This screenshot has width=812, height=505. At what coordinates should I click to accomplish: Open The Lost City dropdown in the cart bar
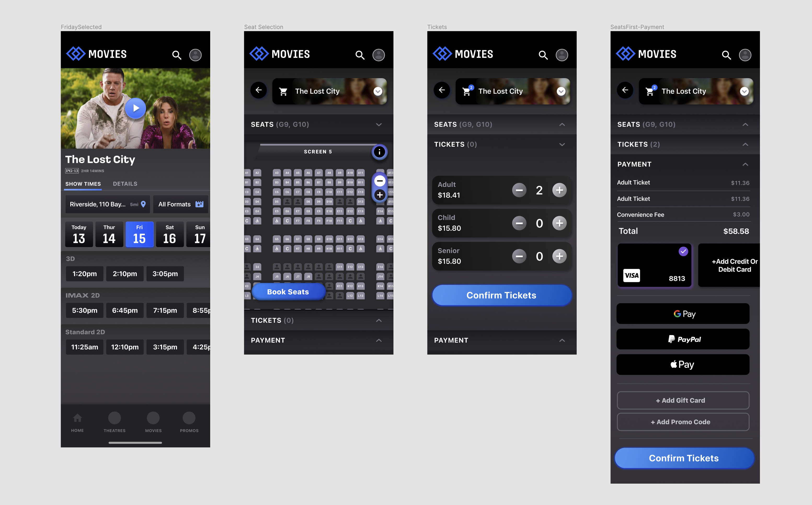[x=378, y=91]
